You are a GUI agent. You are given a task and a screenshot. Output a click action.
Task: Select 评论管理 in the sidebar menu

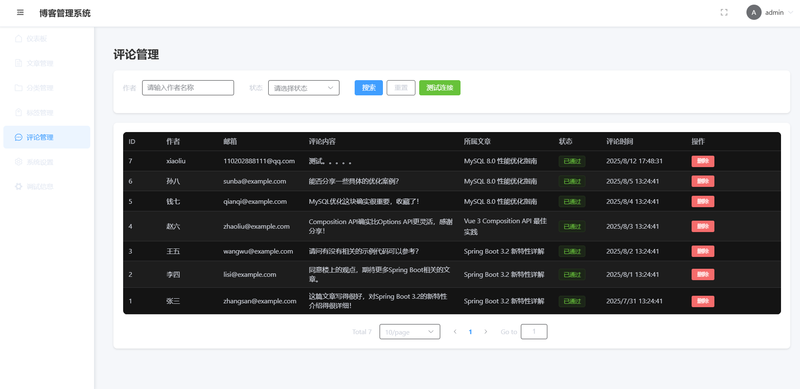pyautogui.click(x=47, y=137)
